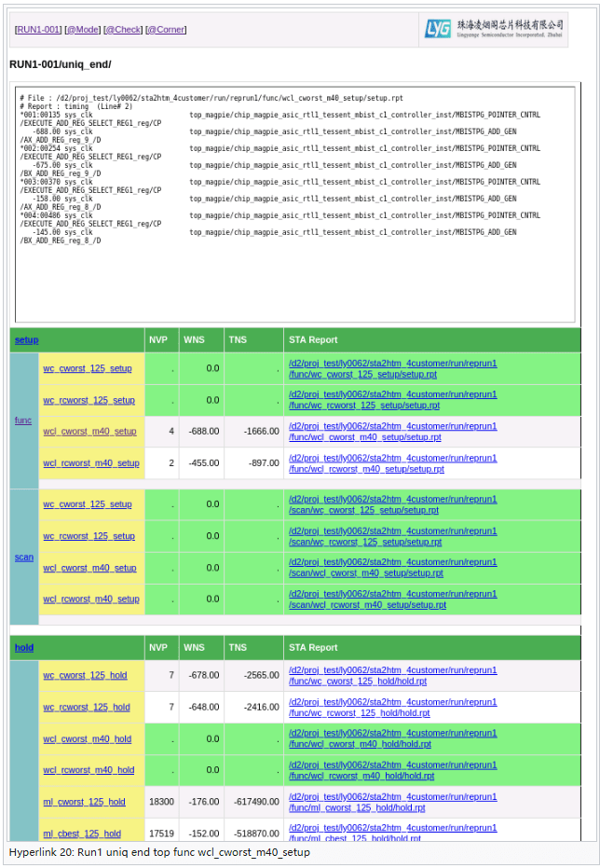This screenshot has width=600, height=868.
Task: Open the ml_cbest_125_hold corner link
Action: tap(82, 834)
